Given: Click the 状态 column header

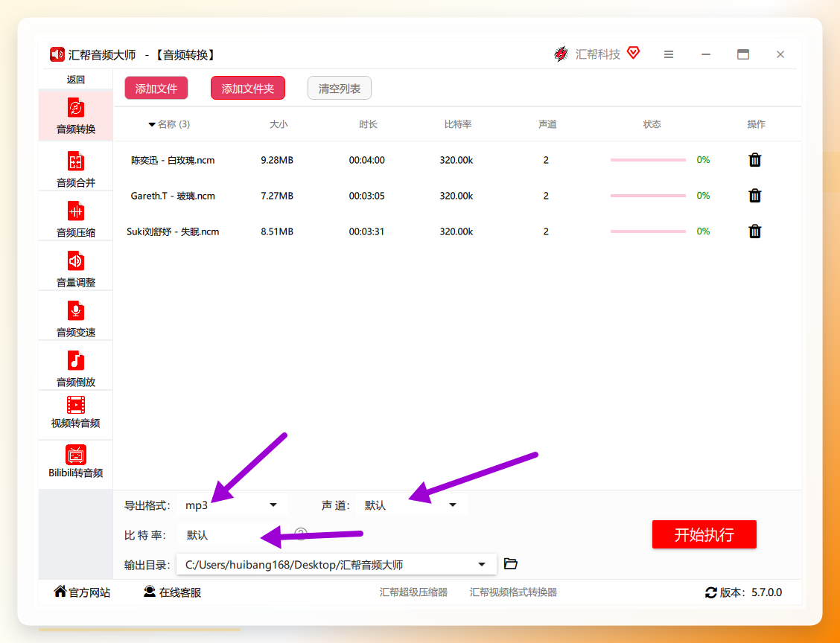Looking at the screenshot, I should click(x=652, y=124).
